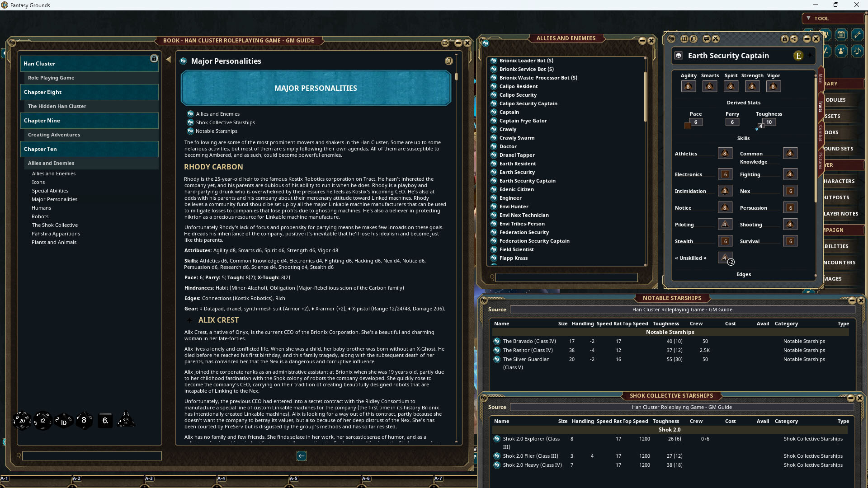
Task: Click the share icon on the NPC window
Action: 794,39
